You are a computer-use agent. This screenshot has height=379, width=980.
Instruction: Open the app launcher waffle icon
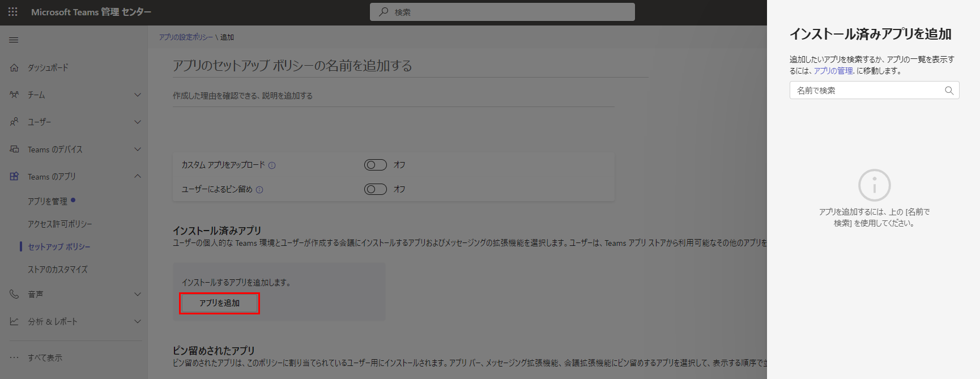click(12, 12)
